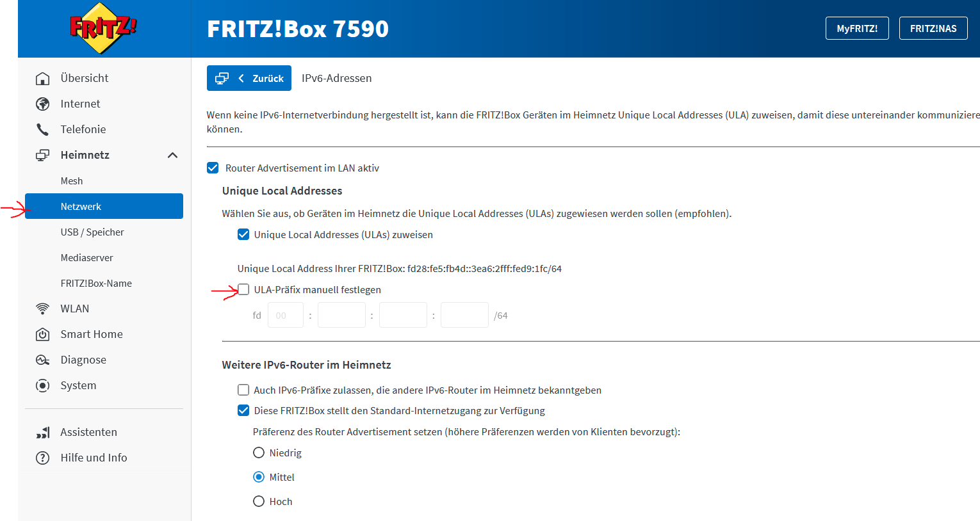The image size is (980, 521).
Task: Click the Diagnose icon in sidebar
Action: [42, 360]
